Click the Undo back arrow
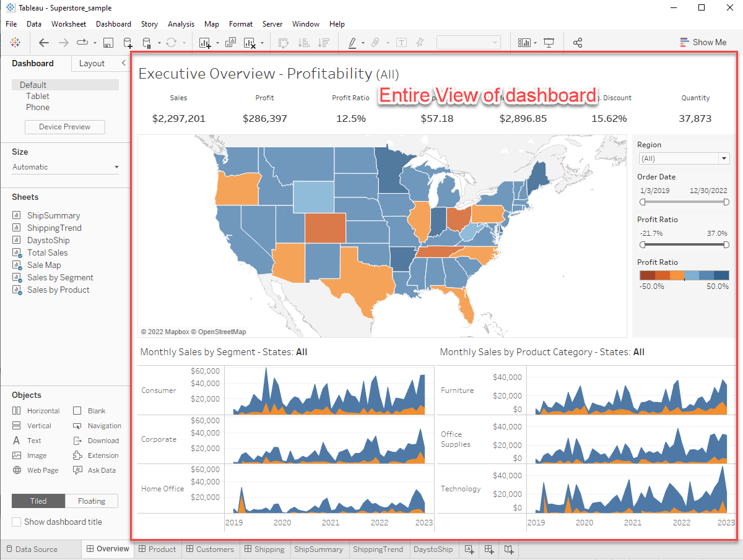Viewport: 743px width, 560px height. [x=44, y=43]
